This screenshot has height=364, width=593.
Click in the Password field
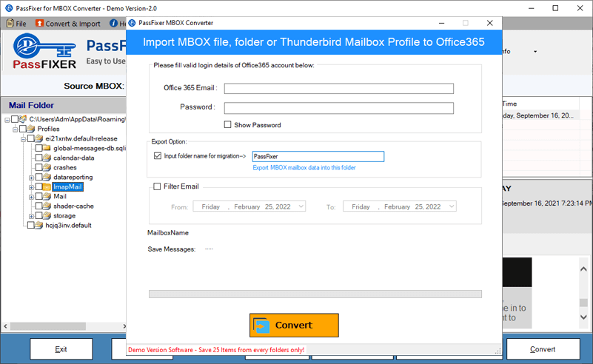click(x=339, y=108)
